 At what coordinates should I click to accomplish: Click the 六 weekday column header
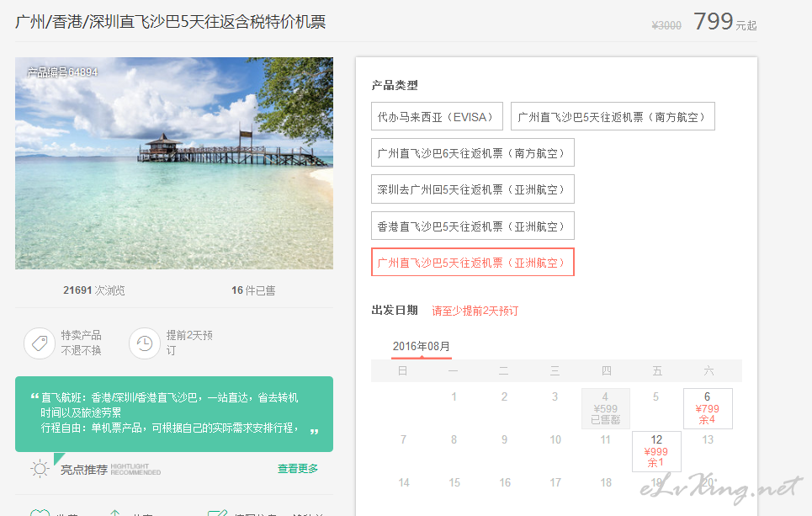[709, 371]
